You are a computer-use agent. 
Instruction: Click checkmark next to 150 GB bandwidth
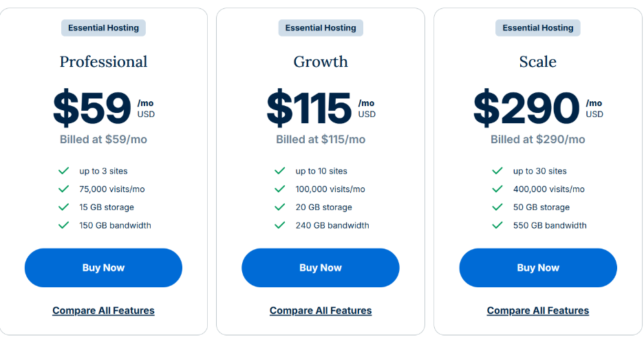(64, 225)
